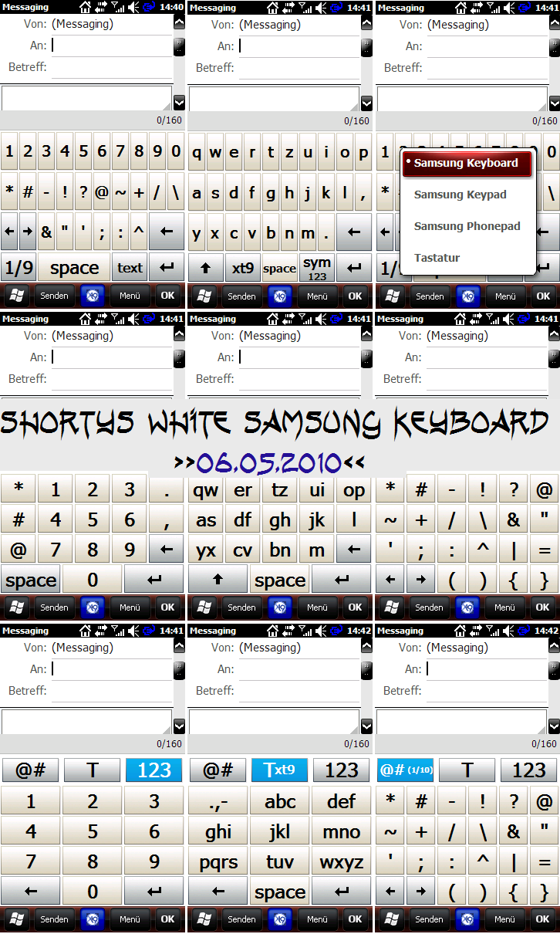Tap the '.,-' punctuation key
The image size is (560, 934).
[218, 801]
